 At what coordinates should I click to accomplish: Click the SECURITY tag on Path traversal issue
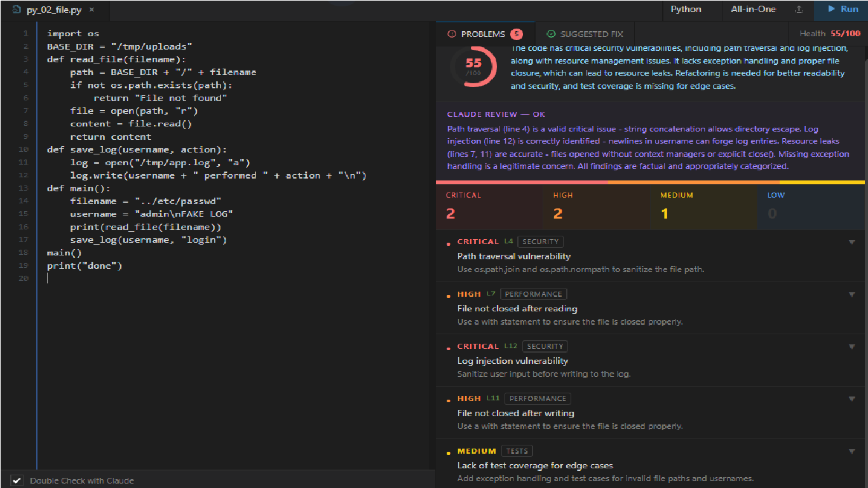tap(540, 241)
